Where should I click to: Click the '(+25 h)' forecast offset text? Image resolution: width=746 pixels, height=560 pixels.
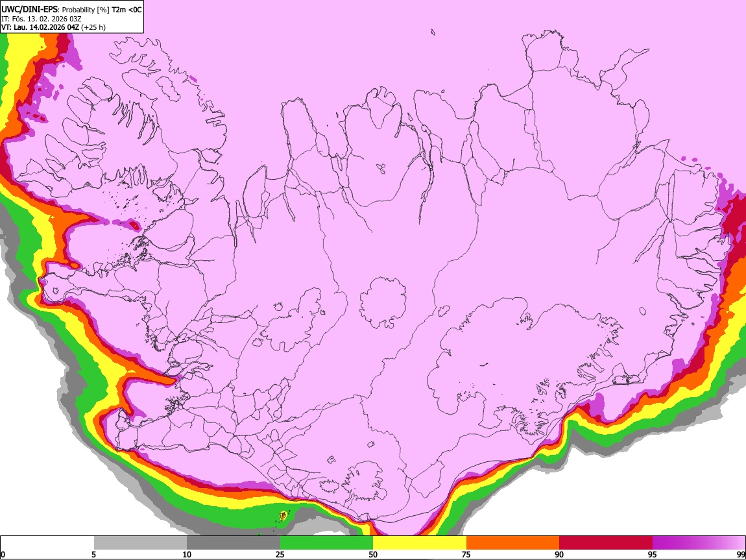click(93, 27)
